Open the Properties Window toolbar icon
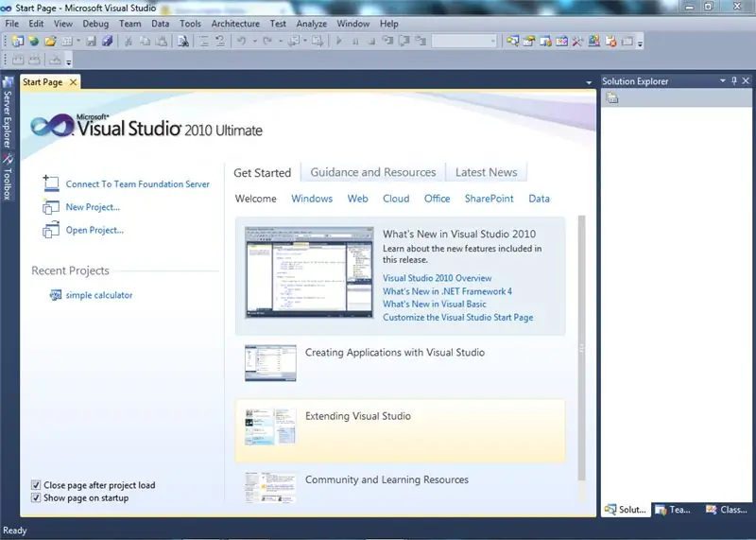Image resolution: width=756 pixels, height=540 pixels. coord(529,42)
